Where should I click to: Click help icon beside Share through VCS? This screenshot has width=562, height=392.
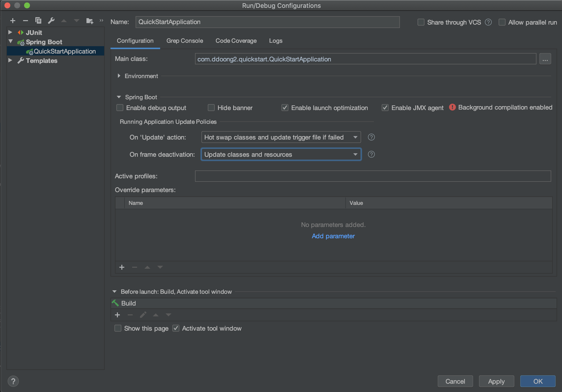pos(488,22)
